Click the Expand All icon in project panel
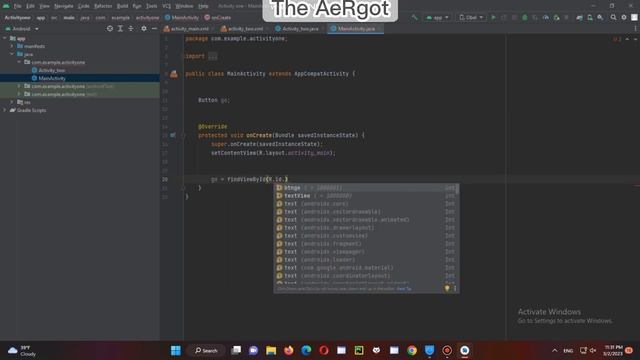This screenshot has height=360, width=640. pyautogui.click(x=120, y=29)
